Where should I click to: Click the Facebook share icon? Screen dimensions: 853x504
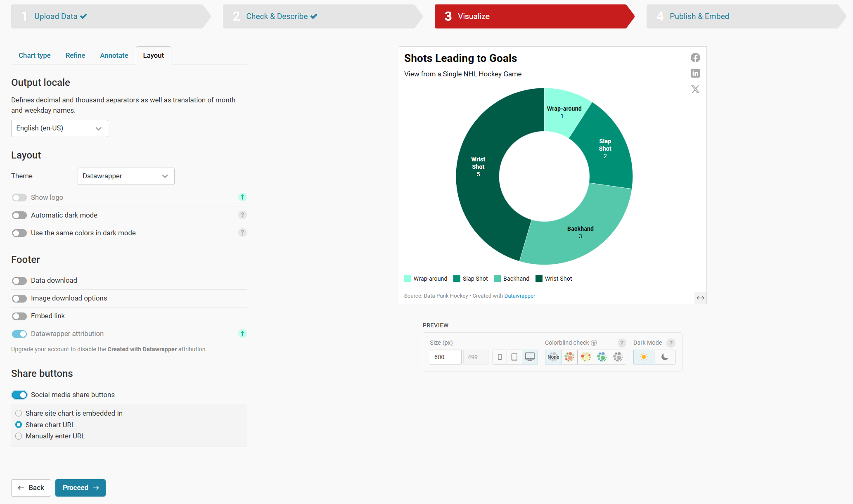click(x=695, y=58)
